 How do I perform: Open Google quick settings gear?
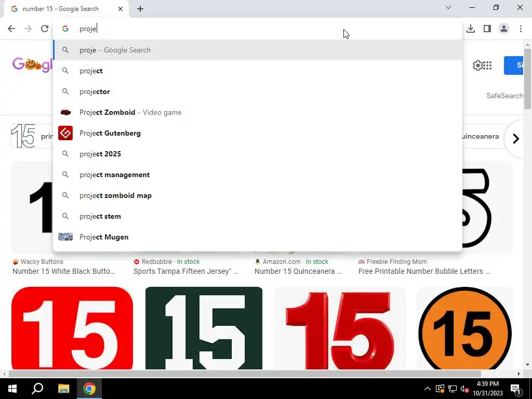pos(478,65)
